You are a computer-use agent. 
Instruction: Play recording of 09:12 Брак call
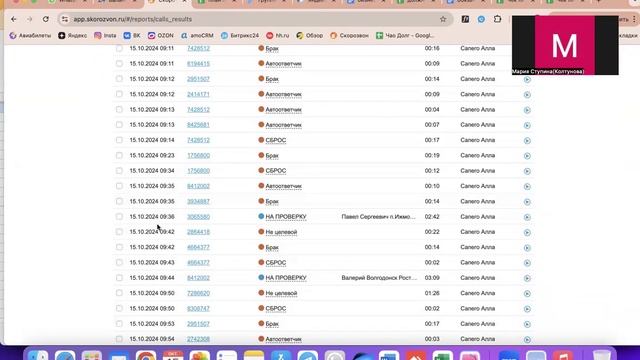527,80
